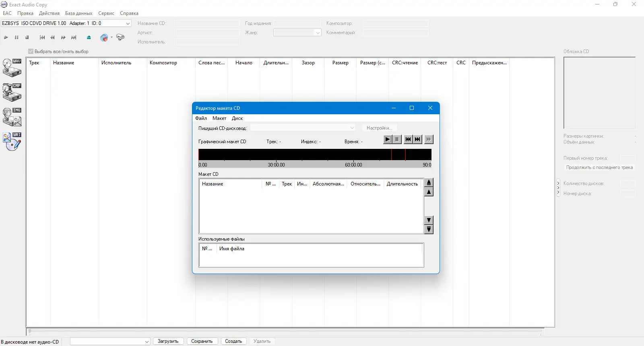
Task: Click the stop icon in main toolbar
Action: point(27,37)
